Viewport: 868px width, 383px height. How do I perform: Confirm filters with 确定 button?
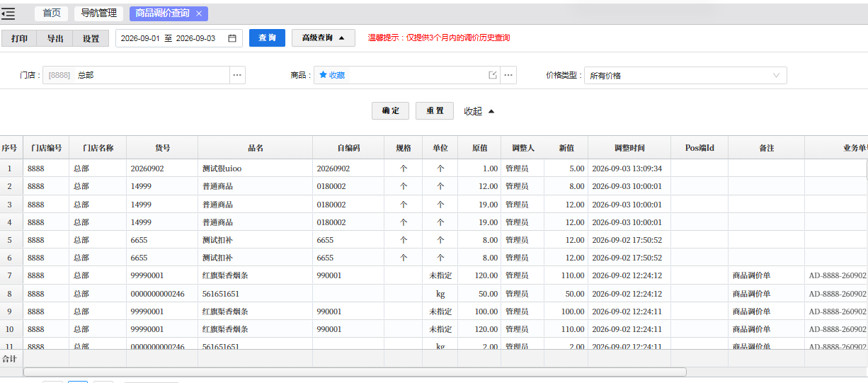click(x=391, y=111)
